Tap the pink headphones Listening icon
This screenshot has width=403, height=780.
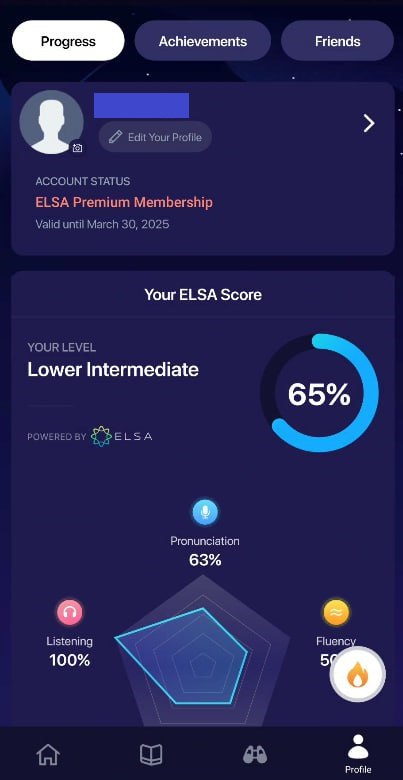tap(70, 613)
